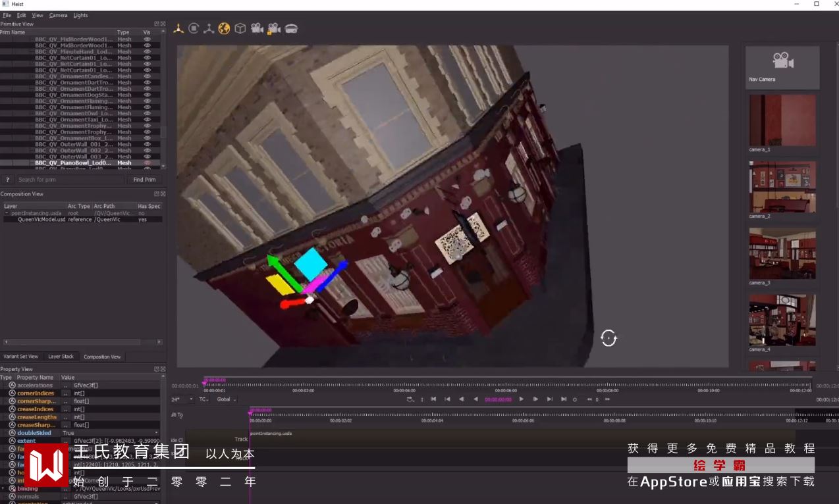The height and width of the screenshot is (504, 839).
Task: Open the File menu
Action: [7, 15]
